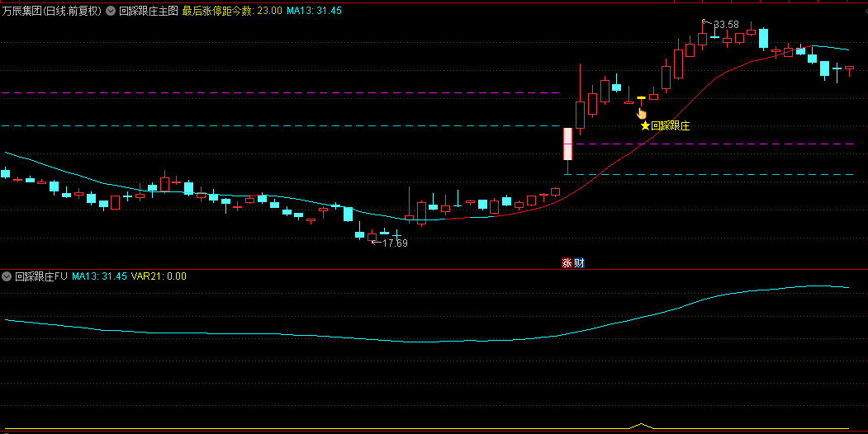Screen dimensions: 868x434
Task: Click the MA13: 31.45 label in main chart
Action: pos(314,11)
